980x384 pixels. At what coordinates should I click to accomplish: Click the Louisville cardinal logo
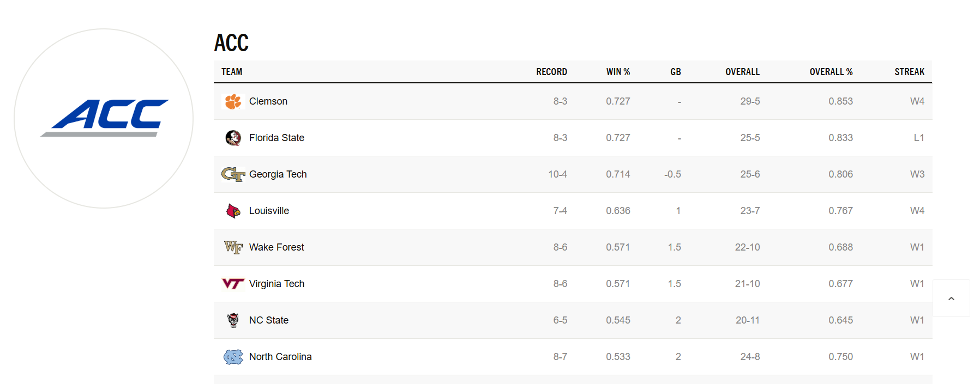click(233, 210)
